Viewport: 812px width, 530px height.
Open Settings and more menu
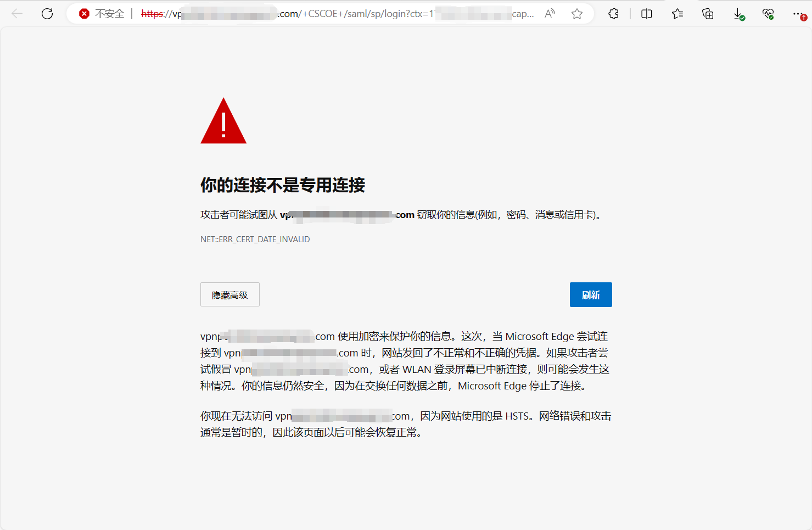(798, 14)
